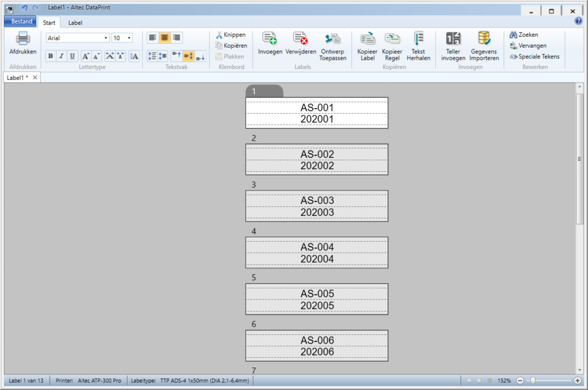Screen dimensions: 588x390
Task: Select label 4 containing AS-004
Action: [x=316, y=252]
